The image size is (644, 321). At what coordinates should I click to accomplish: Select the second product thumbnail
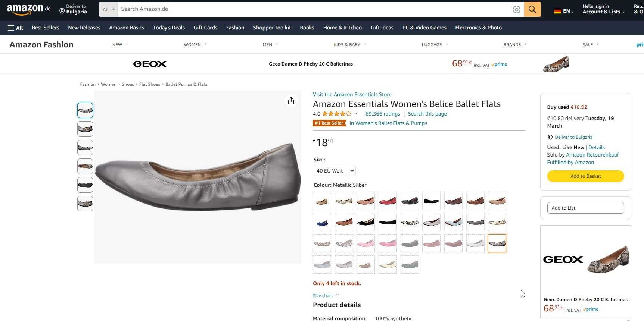click(85, 129)
